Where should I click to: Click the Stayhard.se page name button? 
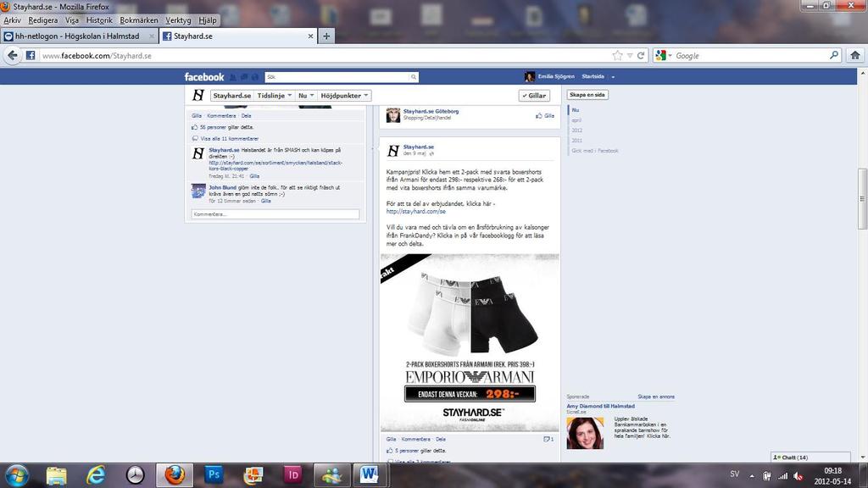[x=232, y=96]
